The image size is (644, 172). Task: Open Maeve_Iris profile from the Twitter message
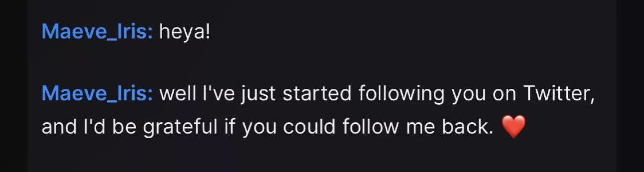tap(97, 93)
